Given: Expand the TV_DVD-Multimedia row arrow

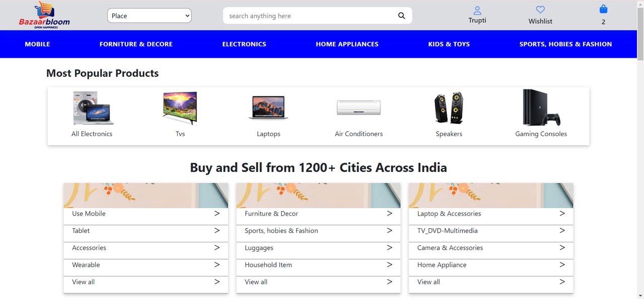Looking at the screenshot, I should pos(562,231).
